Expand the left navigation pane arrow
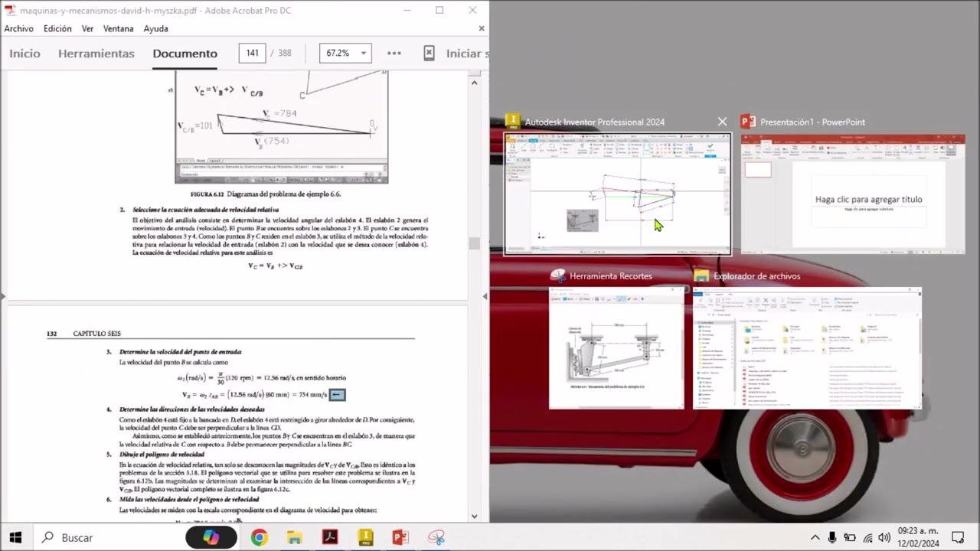The image size is (980, 551). pos(3,296)
